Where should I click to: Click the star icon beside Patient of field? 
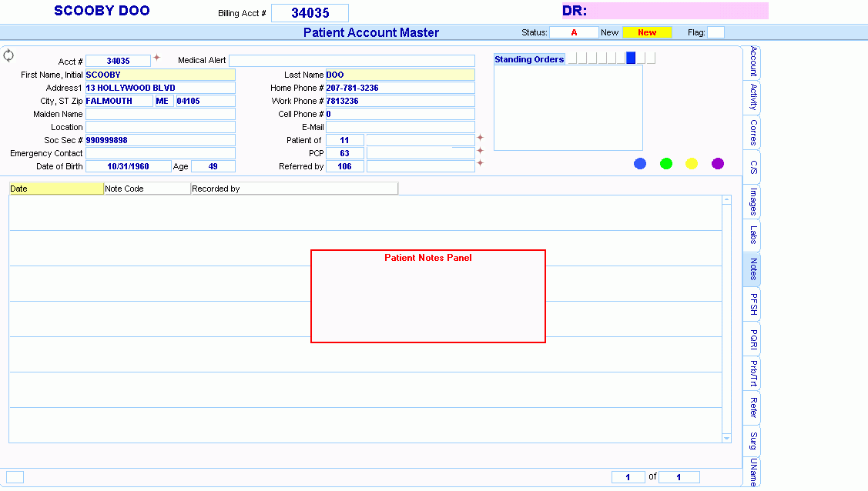[x=481, y=138]
